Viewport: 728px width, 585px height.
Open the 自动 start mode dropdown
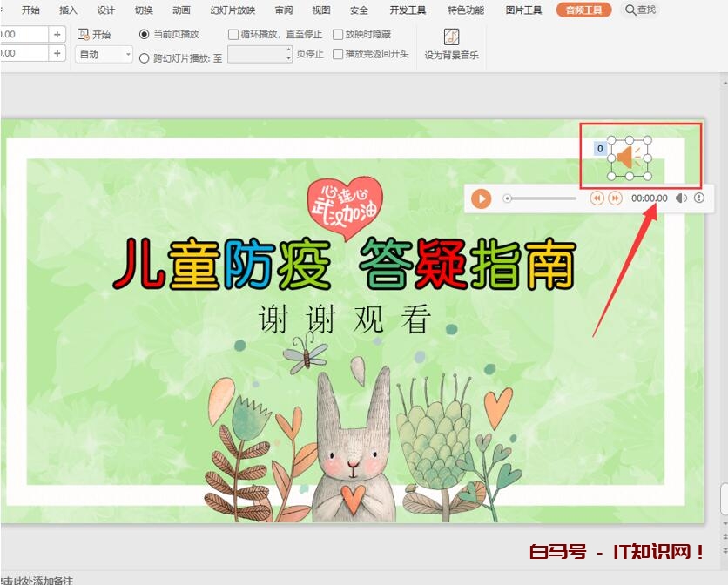click(x=104, y=55)
